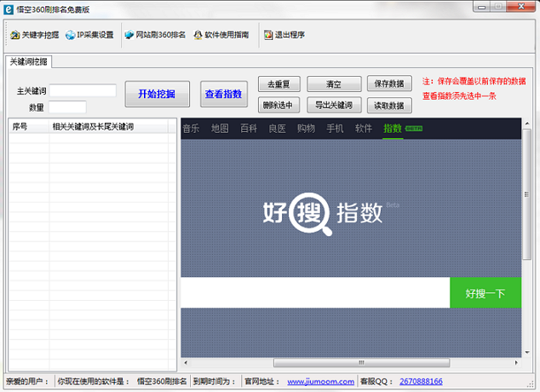Click 退出程序 exit icon
Image resolution: width=540 pixels, height=392 pixels.
click(x=268, y=35)
